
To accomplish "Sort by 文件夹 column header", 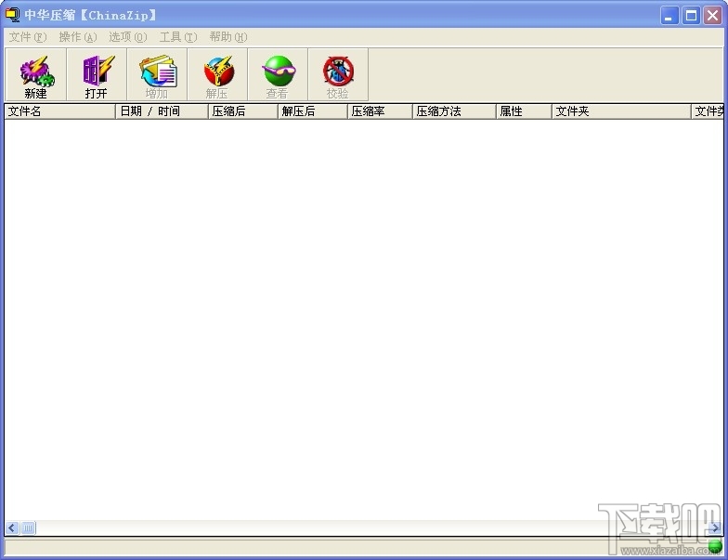I will (x=622, y=111).
